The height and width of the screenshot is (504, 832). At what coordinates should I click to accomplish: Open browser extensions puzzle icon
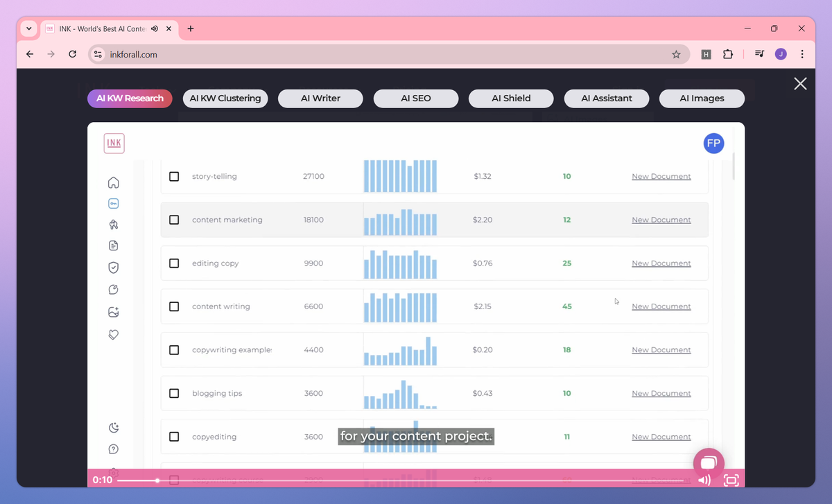(728, 54)
